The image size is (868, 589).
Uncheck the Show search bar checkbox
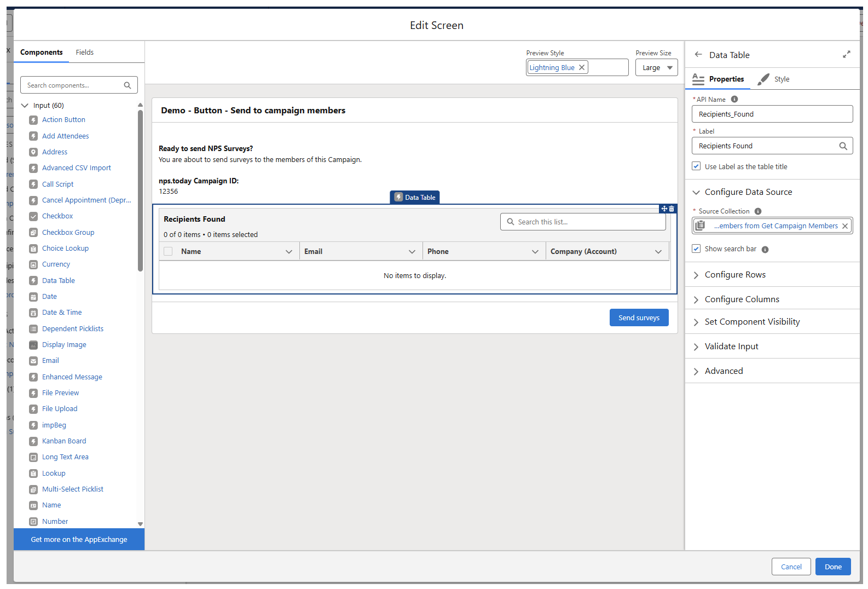point(696,249)
